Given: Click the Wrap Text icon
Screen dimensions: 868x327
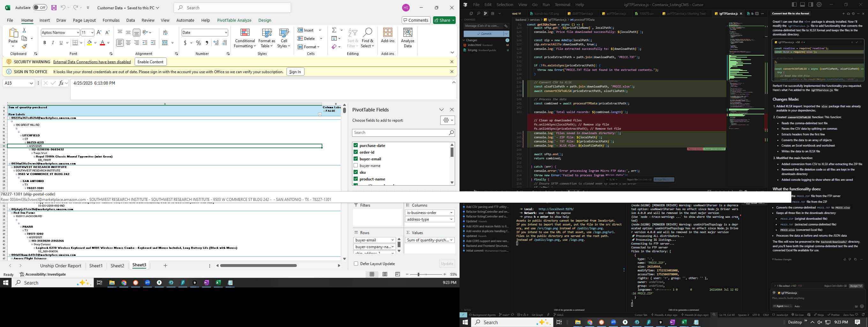Looking at the screenshot, I should [x=165, y=32].
